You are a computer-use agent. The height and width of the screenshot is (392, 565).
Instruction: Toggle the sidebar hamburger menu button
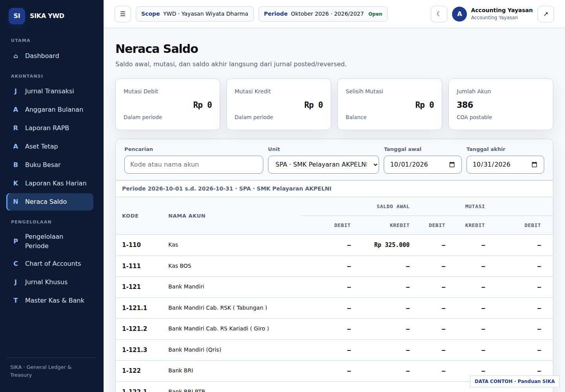click(123, 14)
